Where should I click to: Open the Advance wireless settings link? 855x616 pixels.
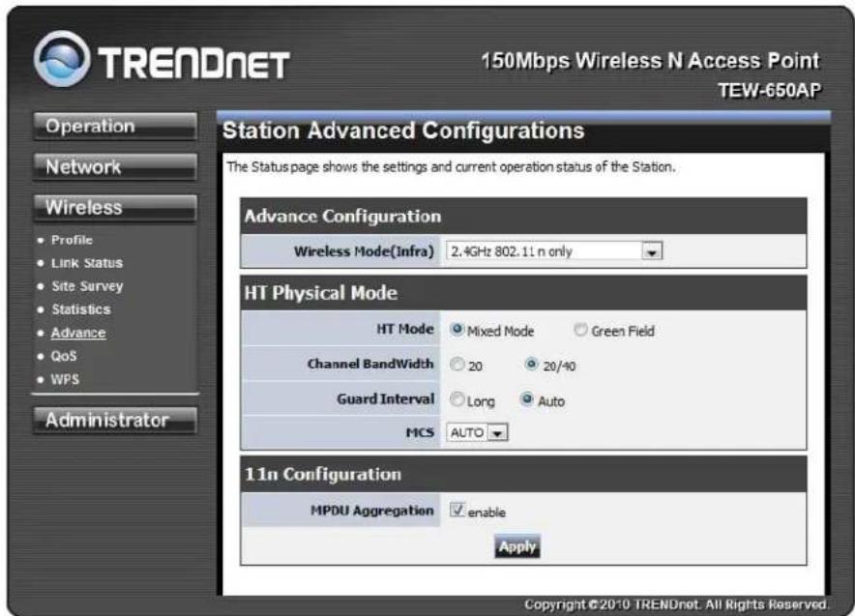[x=78, y=333]
